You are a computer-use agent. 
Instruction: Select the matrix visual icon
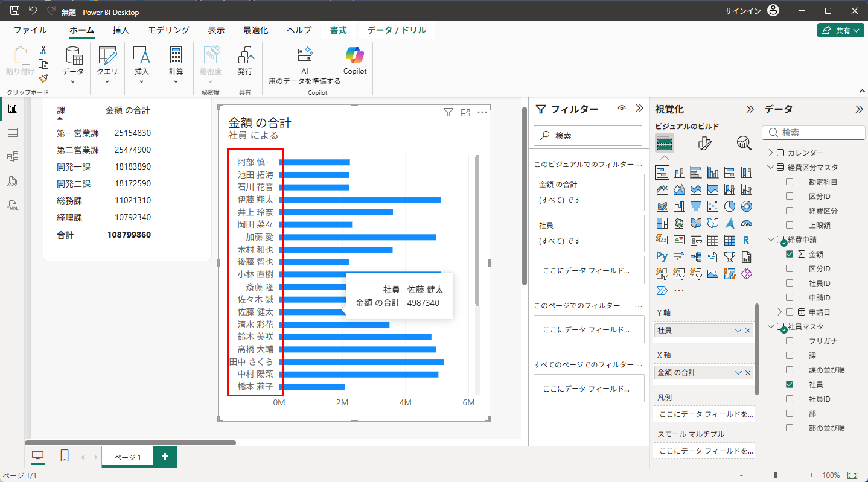729,240
